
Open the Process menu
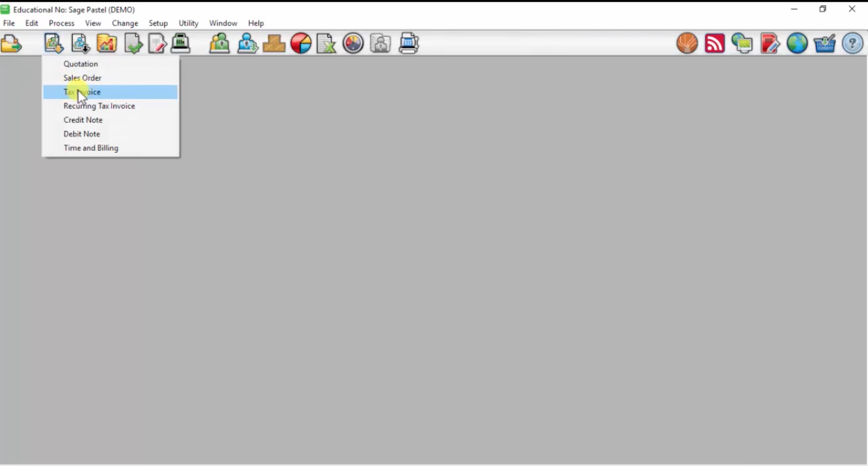61,23
